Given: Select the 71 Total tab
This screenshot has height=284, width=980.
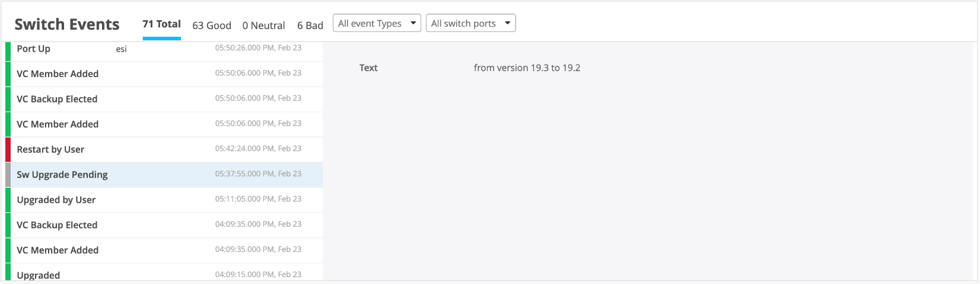Looking at the screenshot, I should tap(161, 24).
